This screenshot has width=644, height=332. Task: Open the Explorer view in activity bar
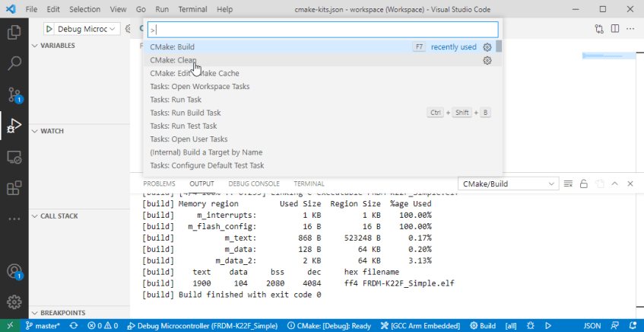14,33
